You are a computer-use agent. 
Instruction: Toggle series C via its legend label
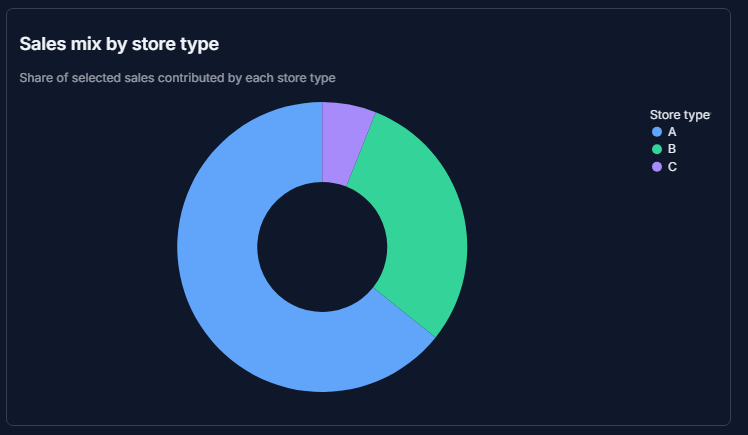pyautogui.click(x=672, y=167)
